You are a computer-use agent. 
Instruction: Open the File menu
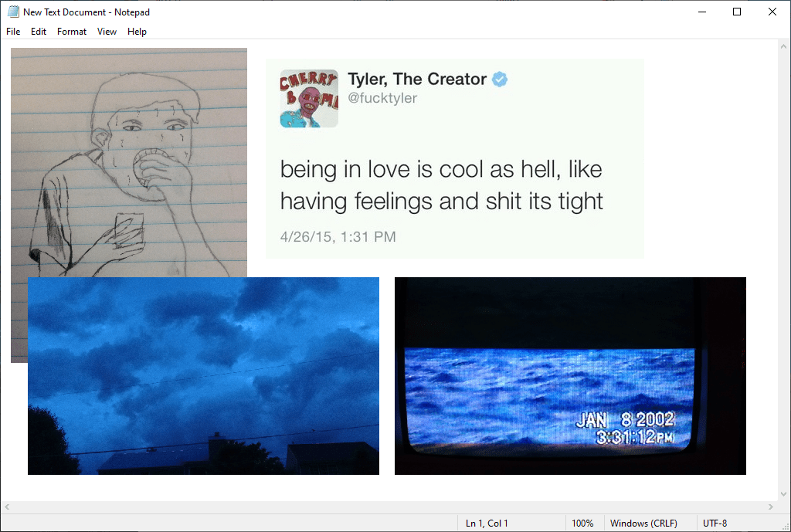click(x=13, y=31)
